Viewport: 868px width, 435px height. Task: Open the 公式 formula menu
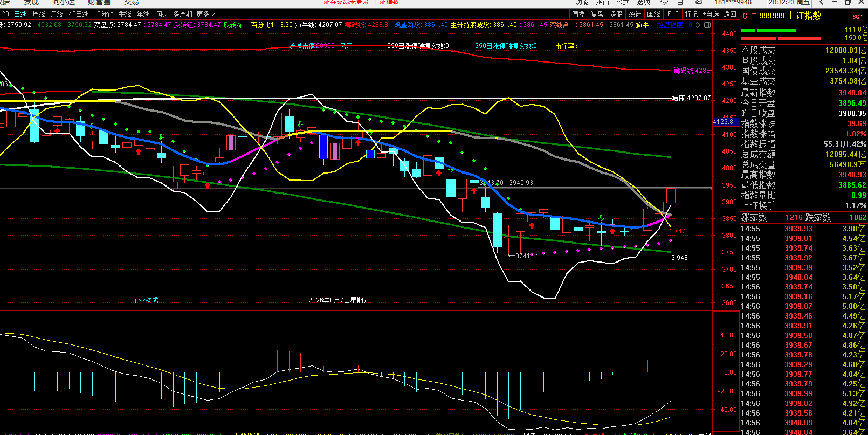tap(623, 3)
